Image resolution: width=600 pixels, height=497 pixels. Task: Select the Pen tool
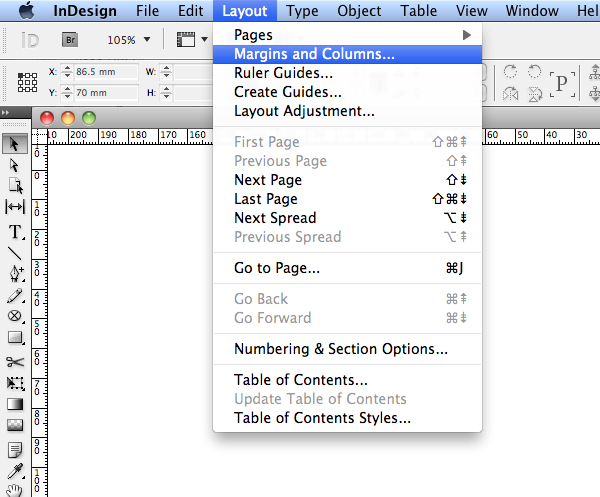click(15, 272)
